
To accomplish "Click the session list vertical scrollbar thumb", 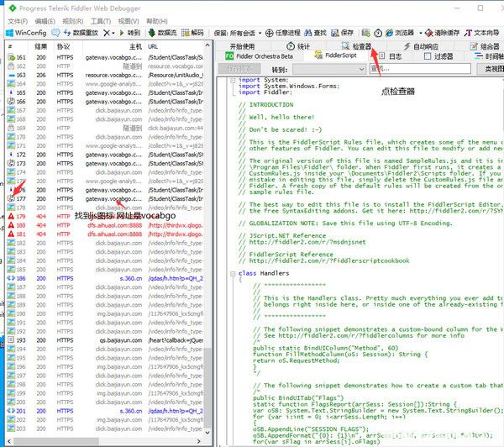I will (x=207, y=387).
